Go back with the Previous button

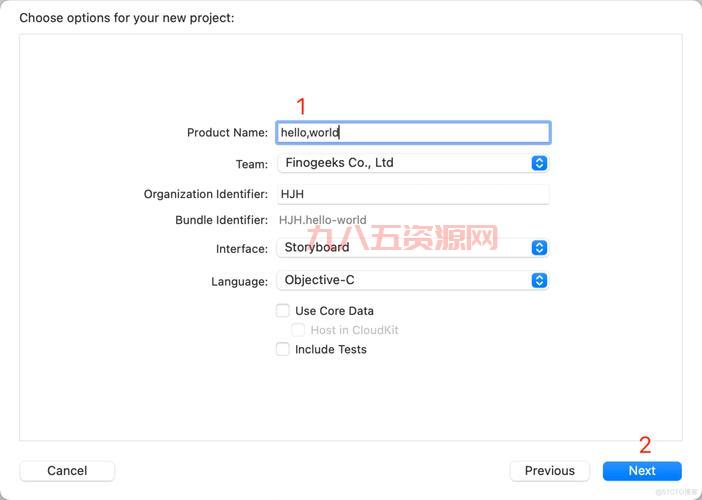[550, 471]
